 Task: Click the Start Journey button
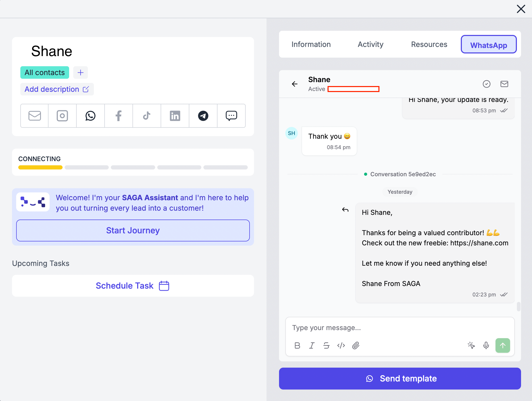pos(133,230)
